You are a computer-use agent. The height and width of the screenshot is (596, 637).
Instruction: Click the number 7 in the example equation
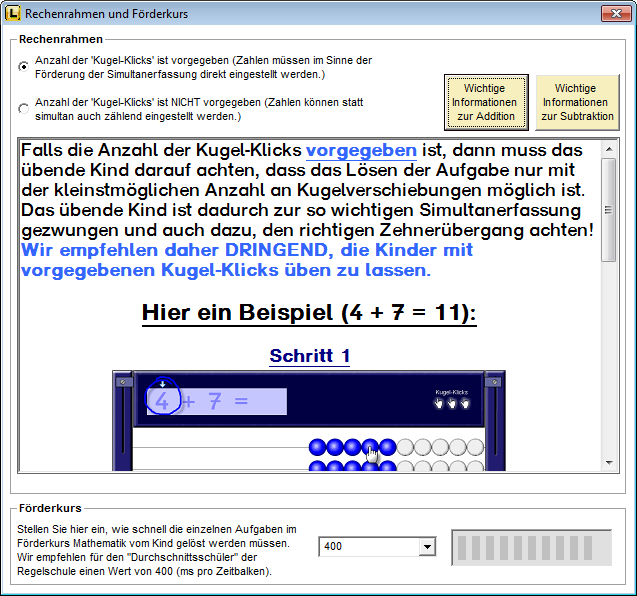coord(214,402)
